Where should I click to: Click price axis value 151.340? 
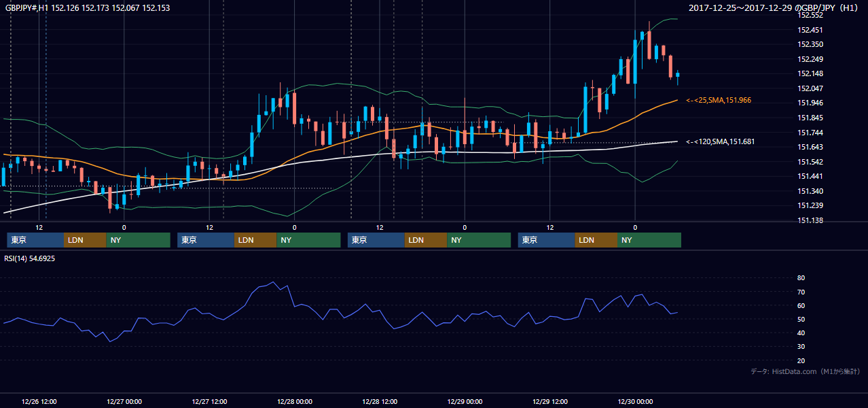point(810,191)
